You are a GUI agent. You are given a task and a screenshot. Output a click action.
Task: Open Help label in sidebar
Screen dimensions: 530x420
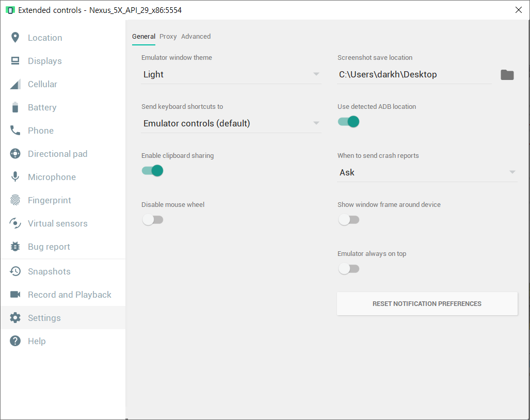tap(37, 341)
